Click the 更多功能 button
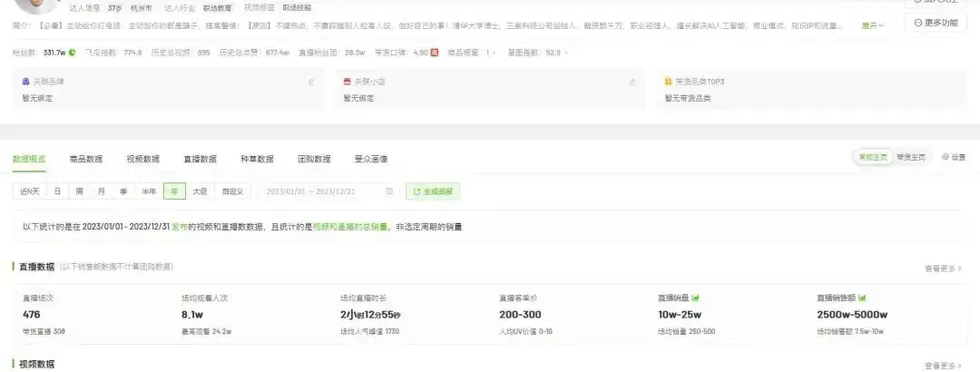This screenshot has width=980, height=372. click(936, 23)
